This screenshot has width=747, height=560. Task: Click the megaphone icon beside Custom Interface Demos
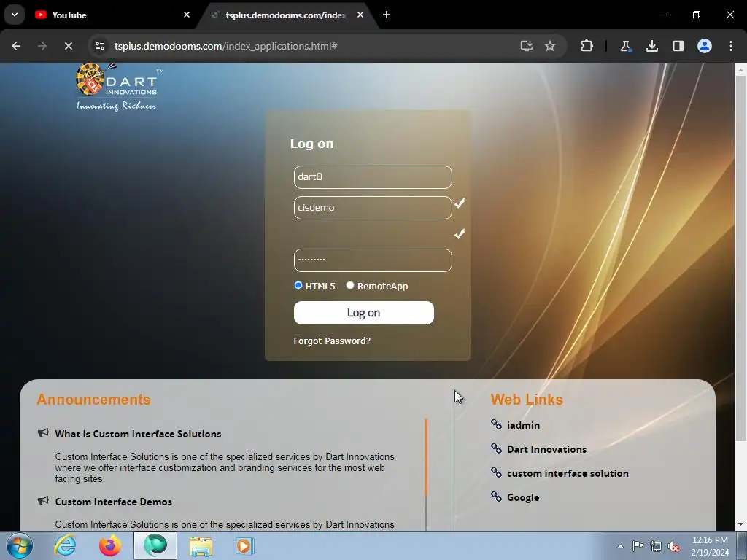(x=43, y=501)
